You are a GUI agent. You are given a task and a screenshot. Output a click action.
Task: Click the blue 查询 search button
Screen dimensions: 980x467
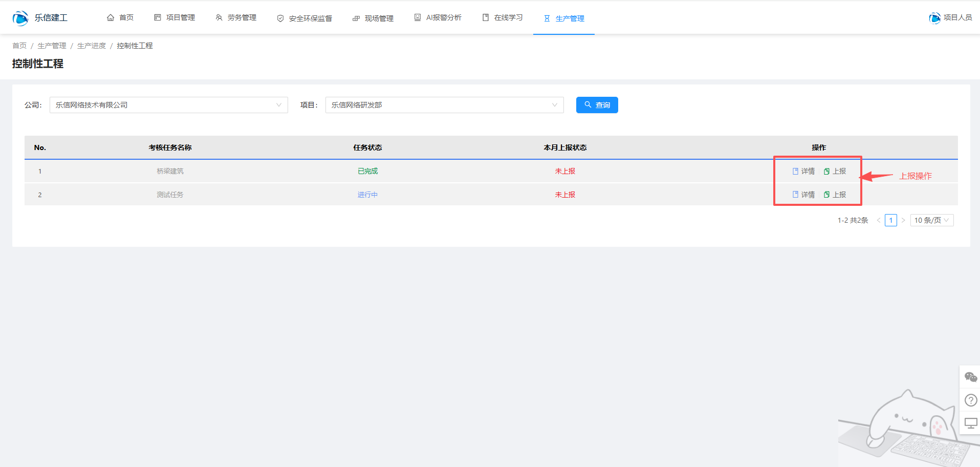pyautogui.click(x=597, y=105)
